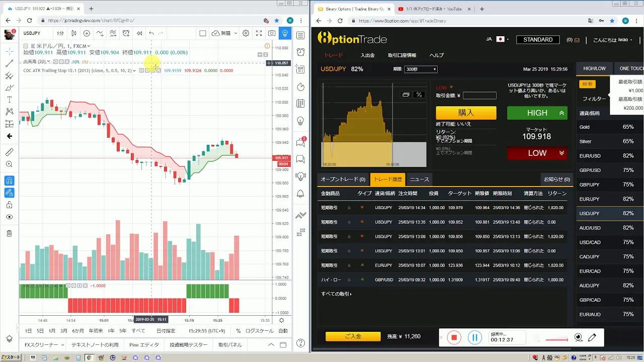Toggle log scale (ログスケール) option
Image resolution: width=644 pixels, height=362 pixels.
(x=260, y=331)
